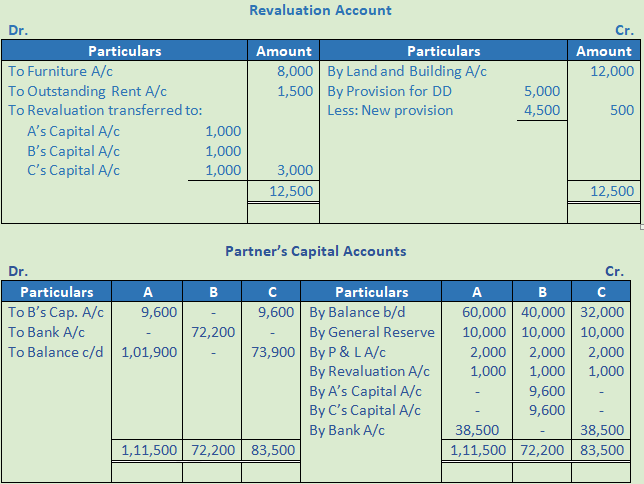Select 'By A's Capital A/c' row label
644x484 pixels.
[x=365, y=392]
